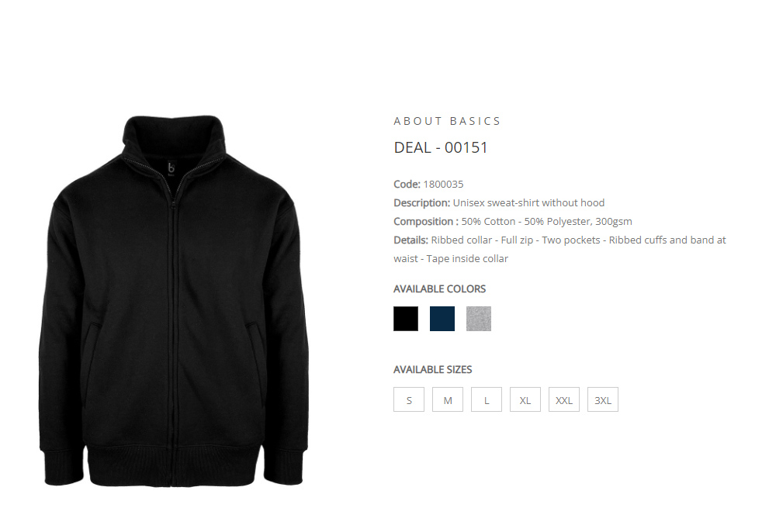
Task: Click the AVAILABLE SIZES heading
Action: point(432,370)
